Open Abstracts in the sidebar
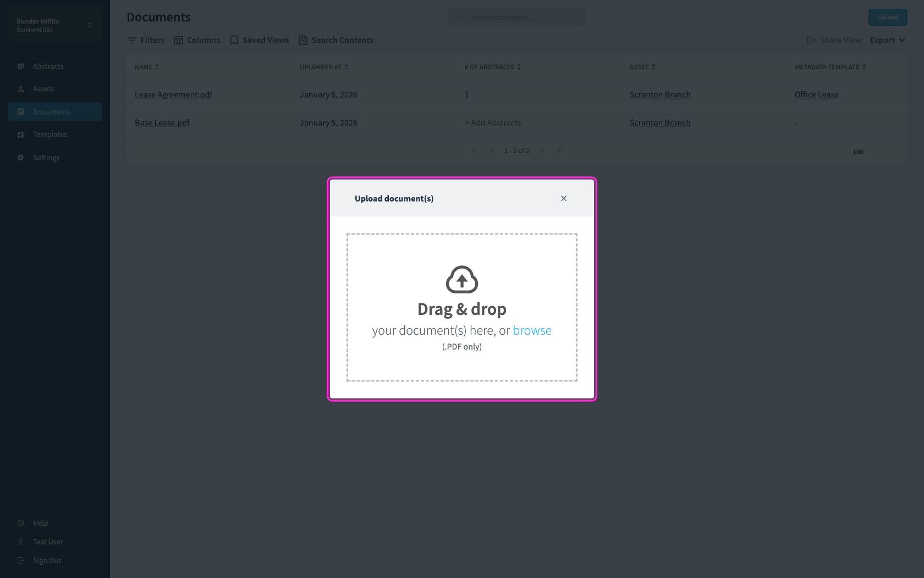Screen dimensions: 924x578 [55, 66]
